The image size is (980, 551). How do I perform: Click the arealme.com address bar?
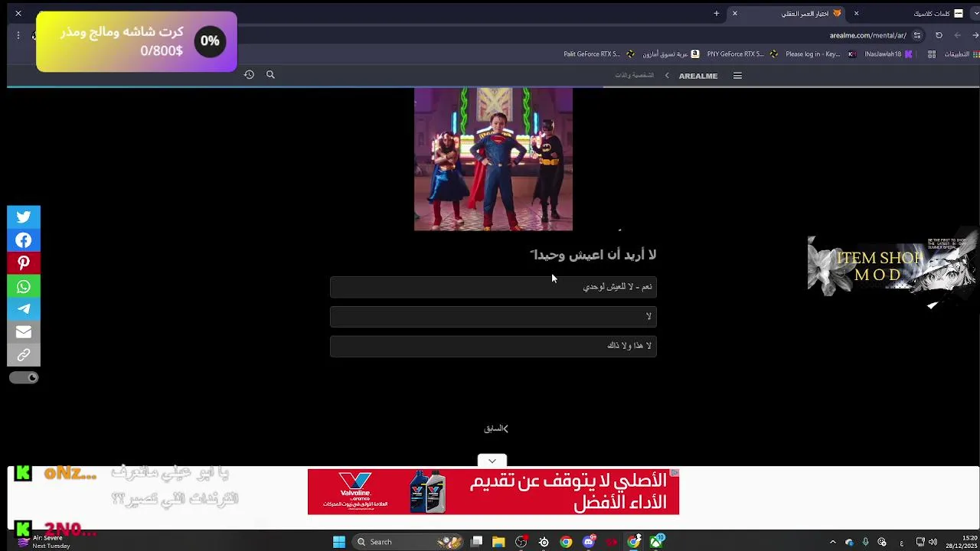(x=868, y=35)
